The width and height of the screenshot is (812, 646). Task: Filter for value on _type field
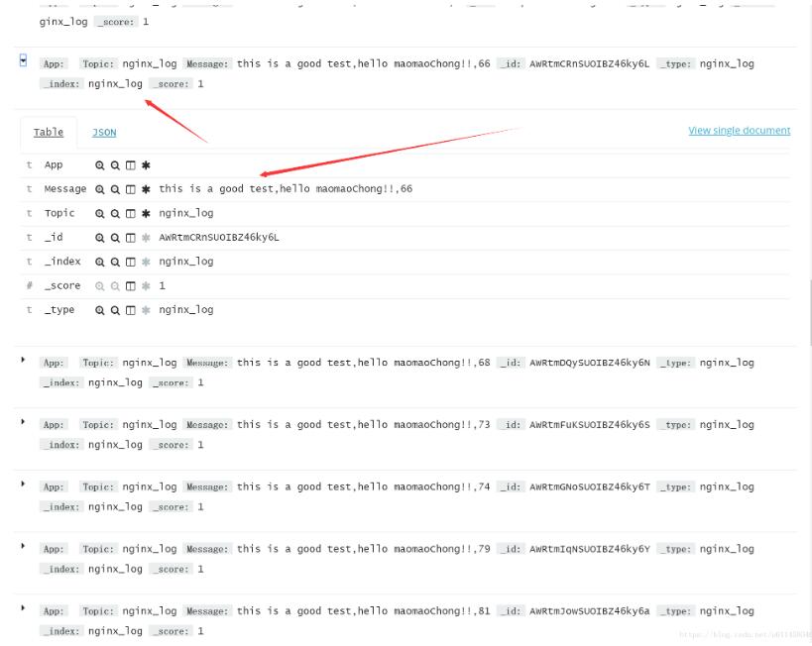click(x=100, y=310)
